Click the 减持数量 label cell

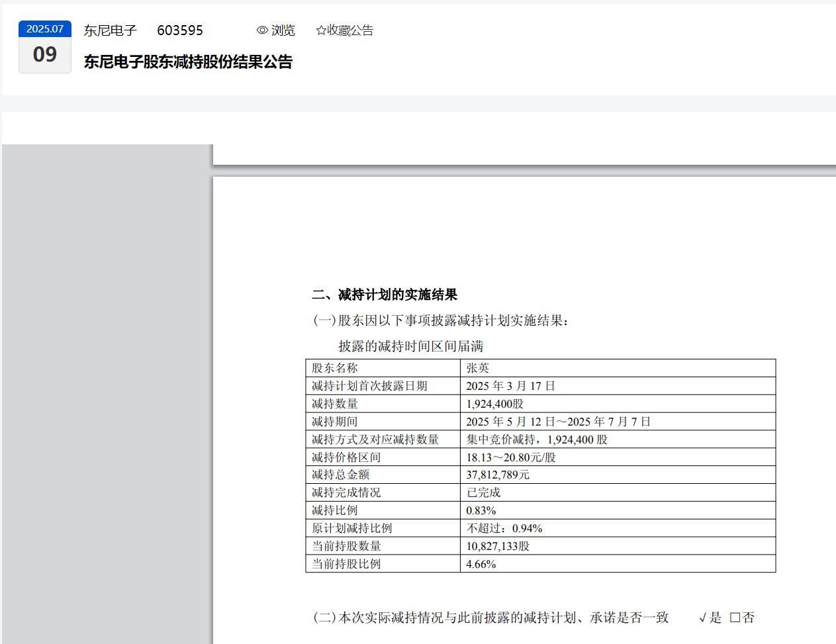(383, 404)
